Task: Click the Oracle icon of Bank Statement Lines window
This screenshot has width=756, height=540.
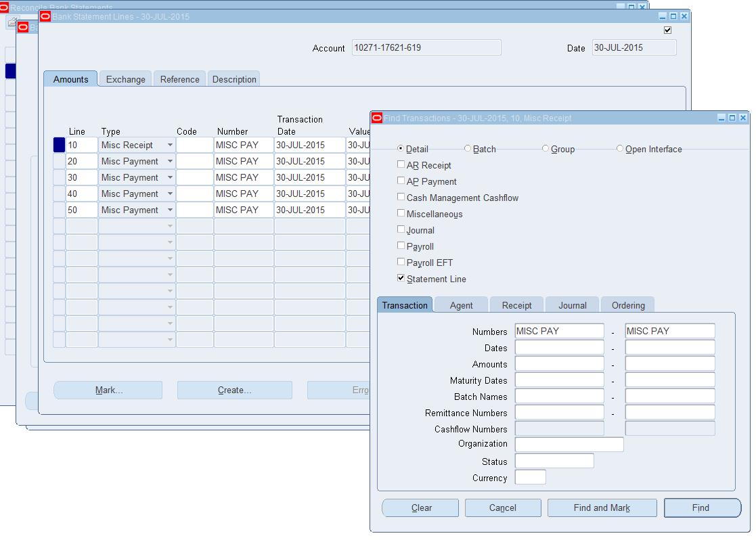Action: [45, 16]
